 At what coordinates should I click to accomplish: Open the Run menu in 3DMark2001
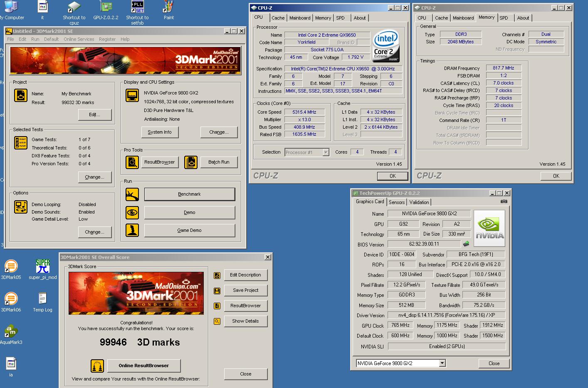pos(35,39)
